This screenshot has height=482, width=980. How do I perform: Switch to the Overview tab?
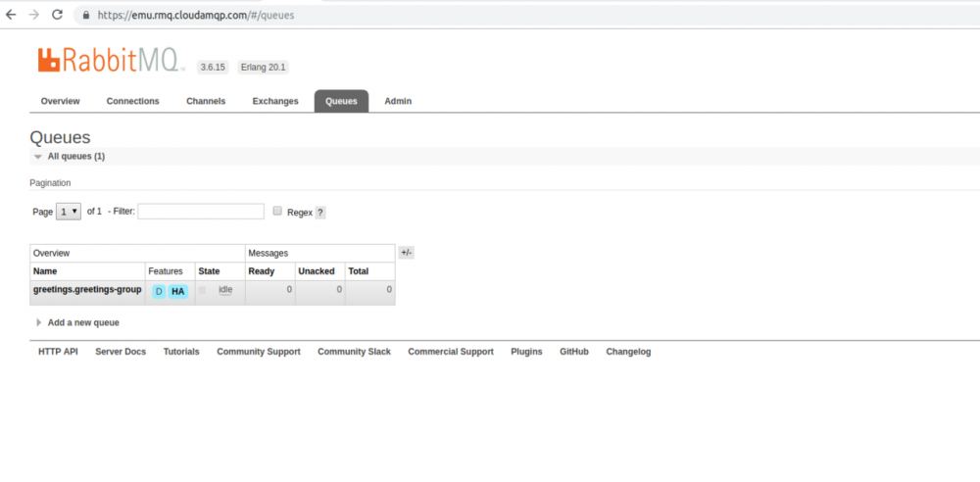coord(61,101)
